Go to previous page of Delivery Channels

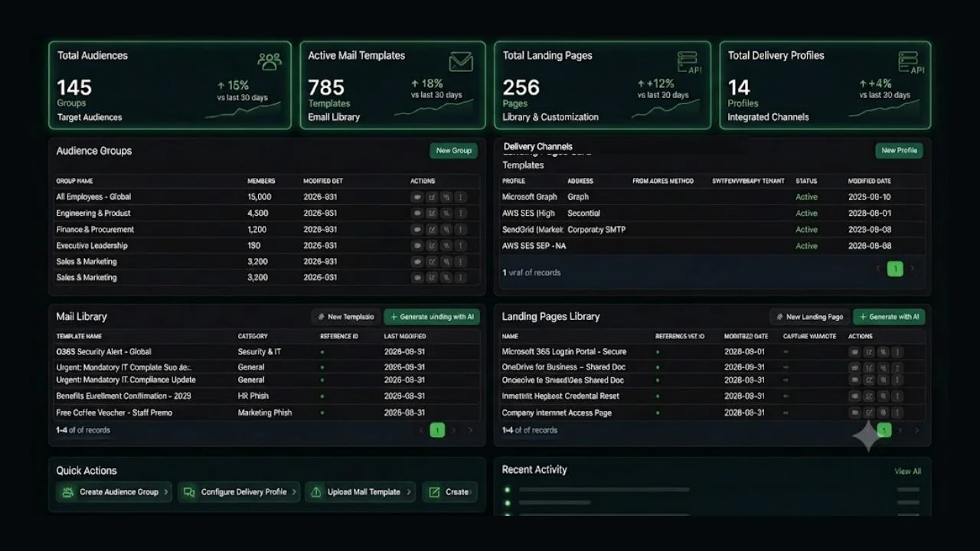point(878,269)
